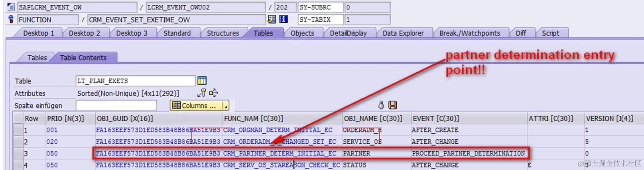Open the Structures tab
The height and width of the screenshot is (170, 644).
[x=223, y=33]
